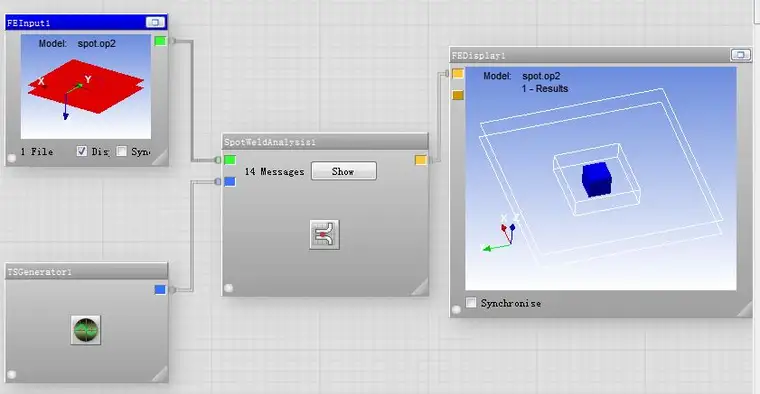This screenshot has width=760, height=394.
Task: Click the FEInput1 window restore button
Action: pos(155,22)
